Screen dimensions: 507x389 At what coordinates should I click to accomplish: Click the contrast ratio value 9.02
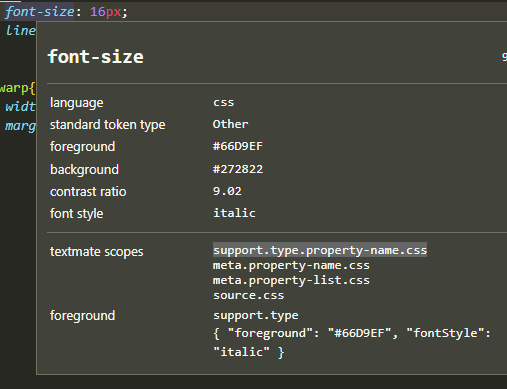click(x=227, y=191)
